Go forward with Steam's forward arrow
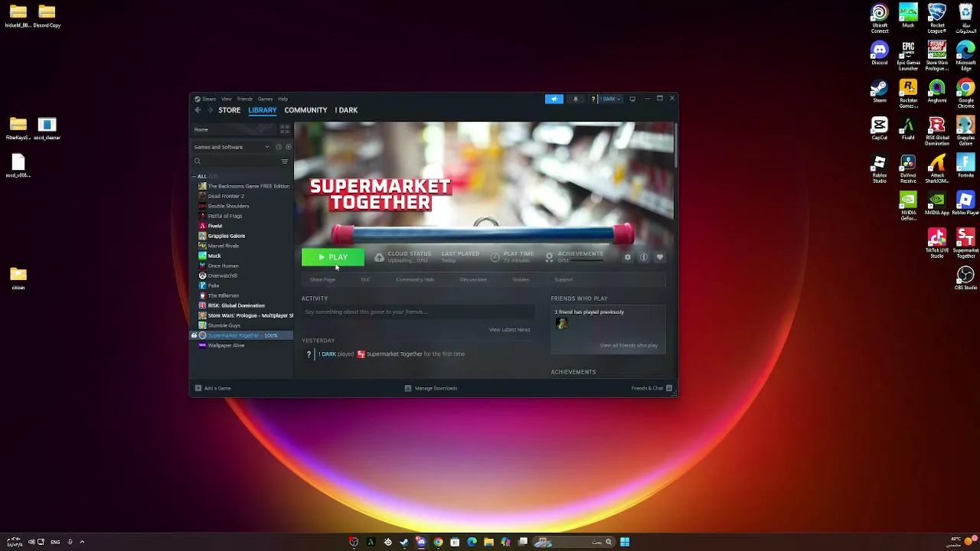The height and width of the screenshot is (551, 980). 211,110
